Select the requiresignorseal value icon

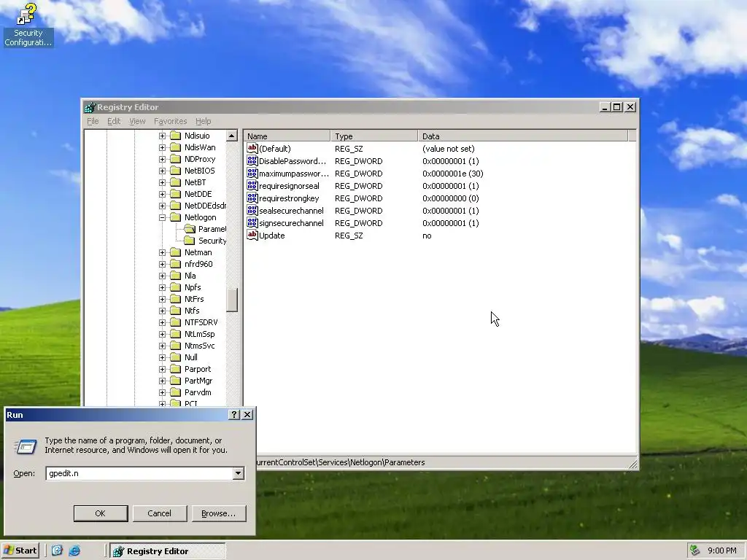point(252,186)
